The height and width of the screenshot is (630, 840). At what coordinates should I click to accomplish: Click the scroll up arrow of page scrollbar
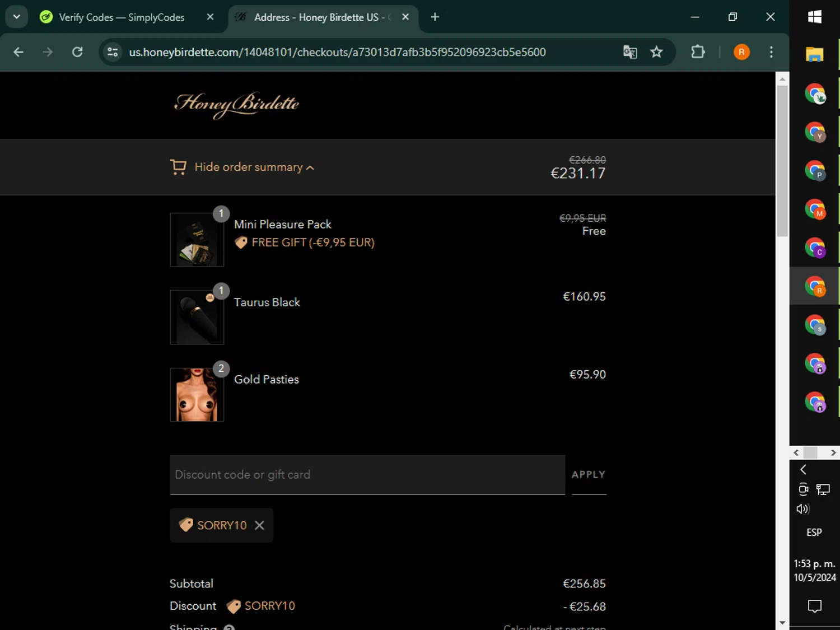(782, 79)
